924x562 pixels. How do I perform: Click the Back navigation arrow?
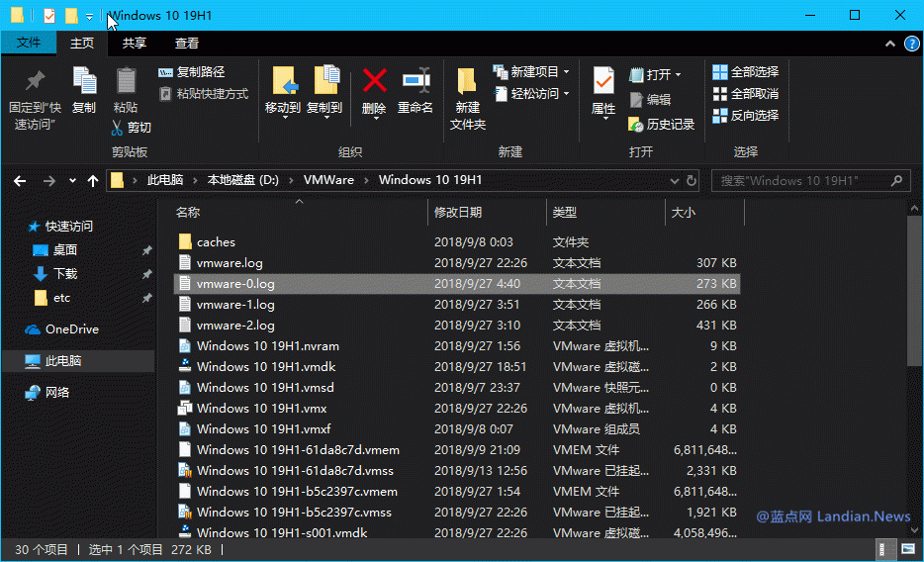pos(20,181)
